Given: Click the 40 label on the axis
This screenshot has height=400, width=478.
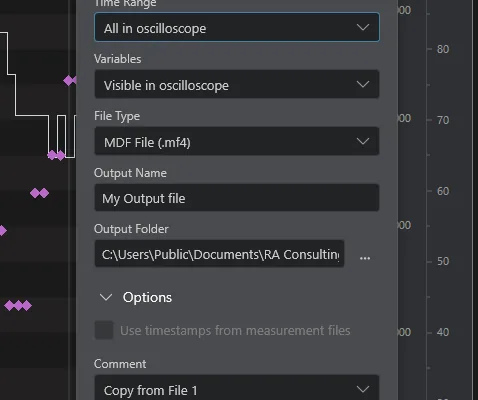Looking at the screenshot, I should coord(443,332).
